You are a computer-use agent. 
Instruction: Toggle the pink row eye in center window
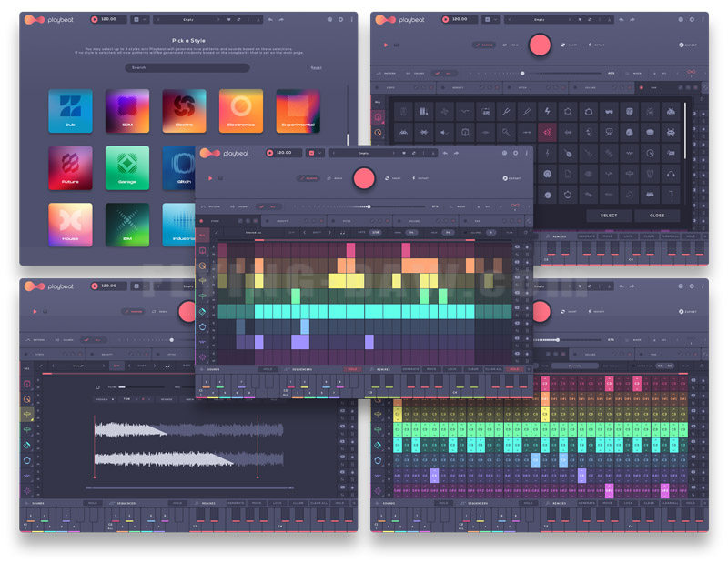[x=517, y=247]
